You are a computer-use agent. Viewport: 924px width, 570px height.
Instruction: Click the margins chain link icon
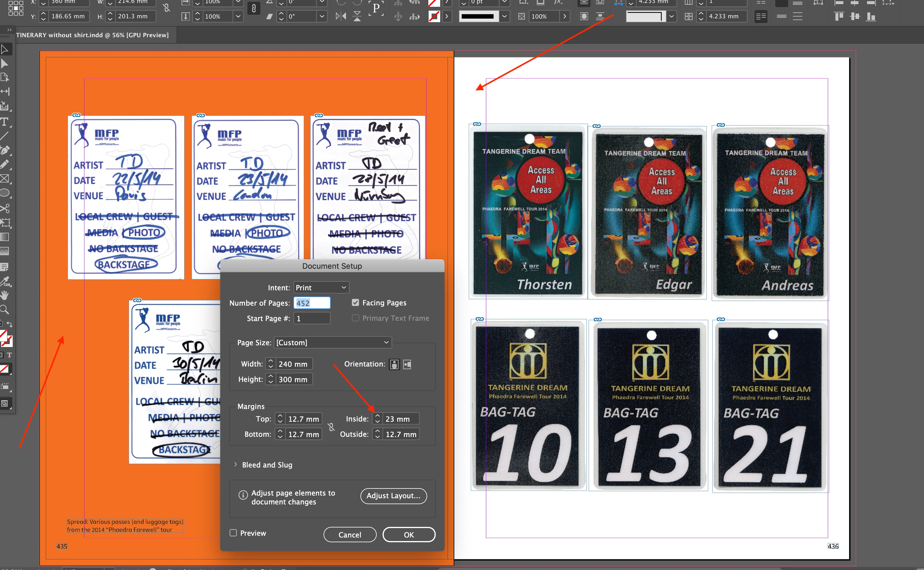tap(331, 427)
